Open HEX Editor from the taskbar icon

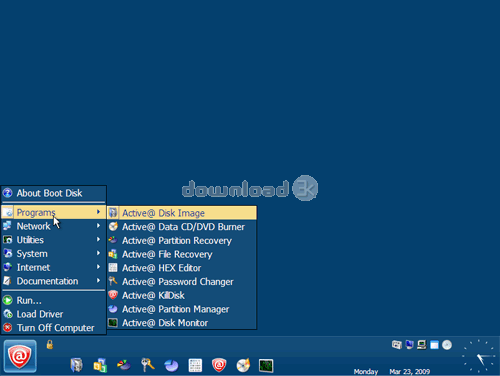point(195,365)
